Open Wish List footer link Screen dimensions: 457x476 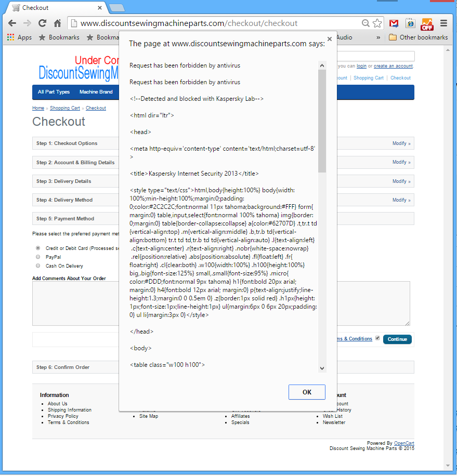pyautogui.click(x=333, y=416)
